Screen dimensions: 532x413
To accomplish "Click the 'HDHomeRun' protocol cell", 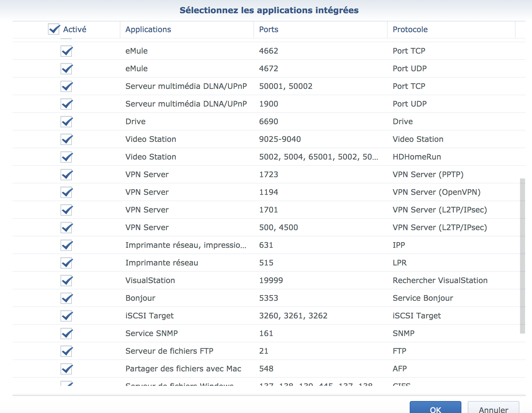I will point(417,157).
